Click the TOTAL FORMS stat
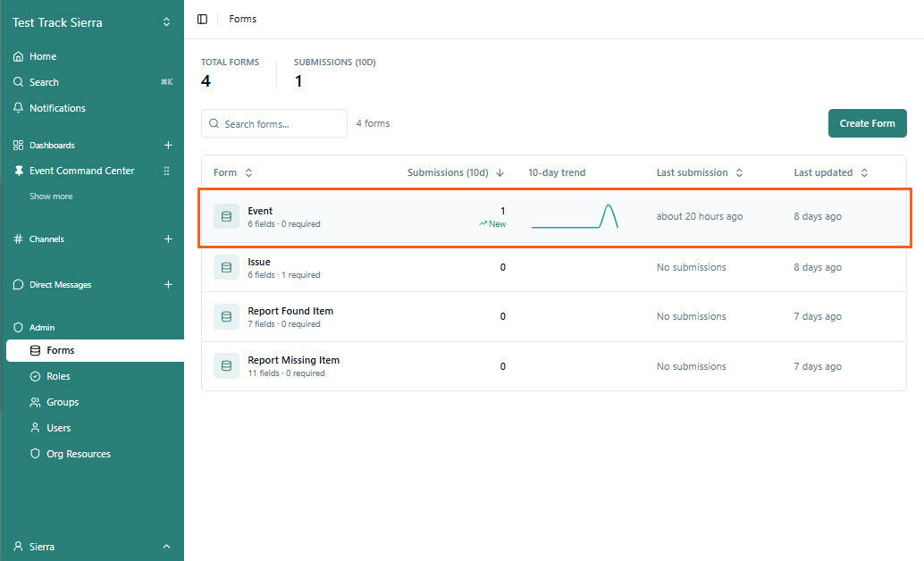Image resolution: width=924 pixels, height=561 pixels. 230,73
